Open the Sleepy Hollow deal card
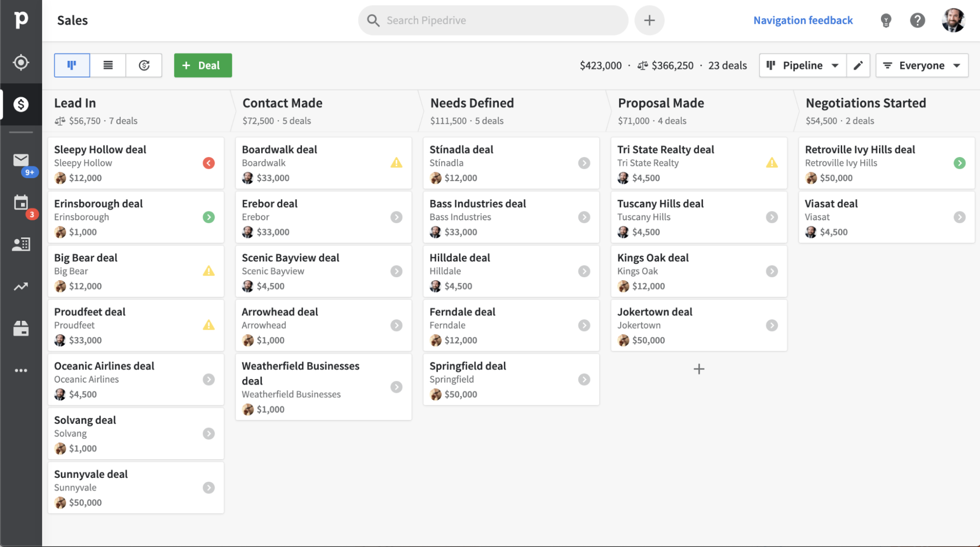The image size is (980, 547). click(x=136, y=163)
